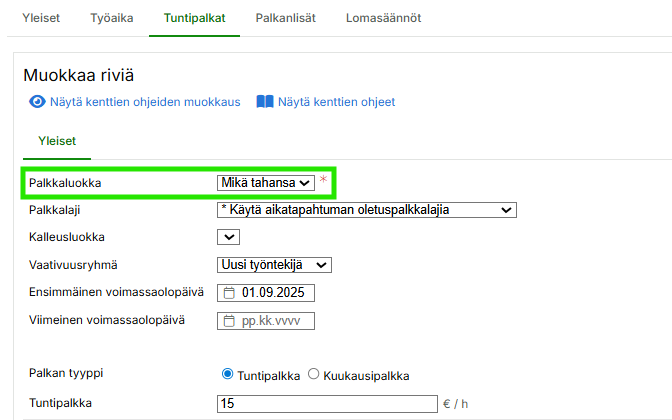Switch to the Yleiset top tab
The height and width of the screenshot is (420, 672).
tap(41, 18)
